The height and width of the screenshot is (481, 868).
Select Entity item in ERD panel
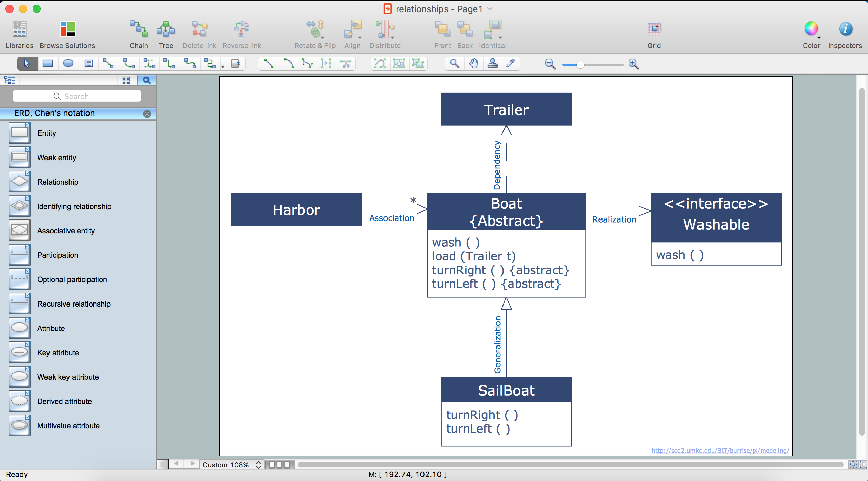[x=46, y=133]
